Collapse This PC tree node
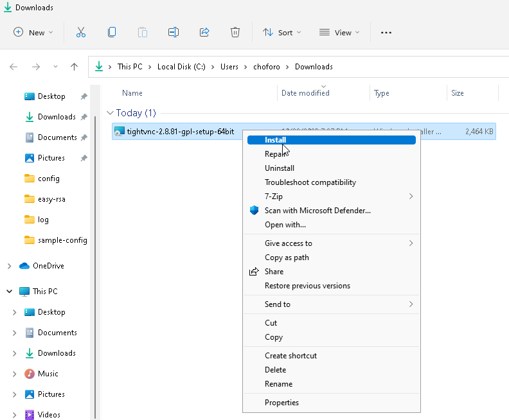The width and height of the screenshot is (509, 420). coord(10,292)
